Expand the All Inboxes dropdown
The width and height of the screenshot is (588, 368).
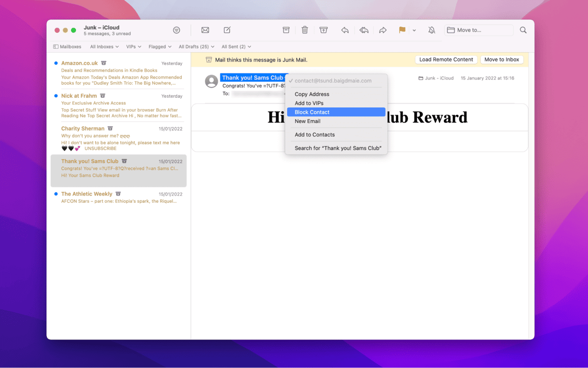coord(104,46)
